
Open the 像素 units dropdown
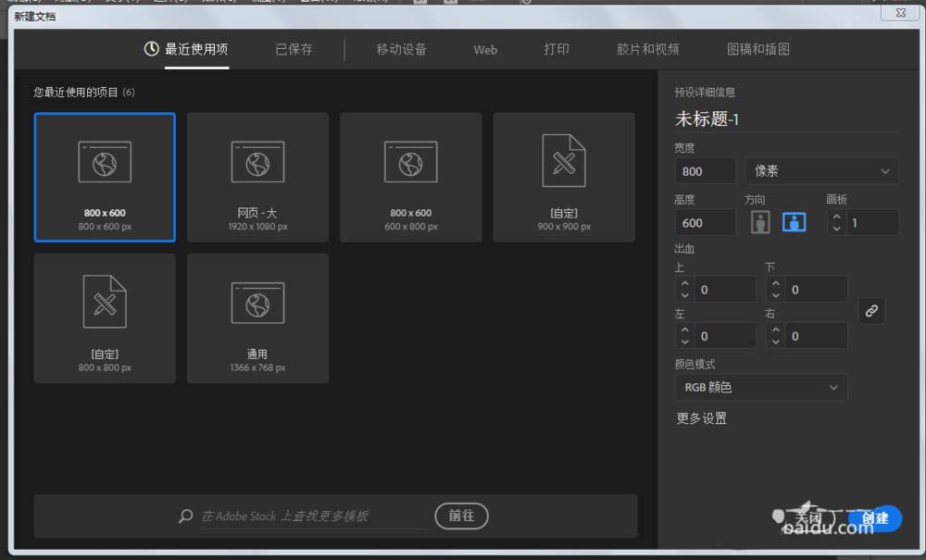821,171
